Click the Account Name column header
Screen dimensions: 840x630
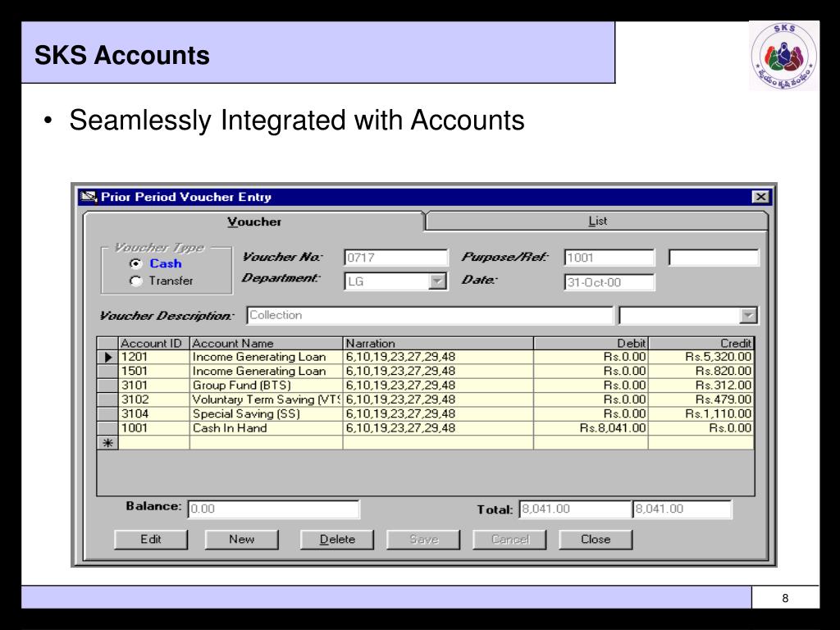[x=267, y=344]
